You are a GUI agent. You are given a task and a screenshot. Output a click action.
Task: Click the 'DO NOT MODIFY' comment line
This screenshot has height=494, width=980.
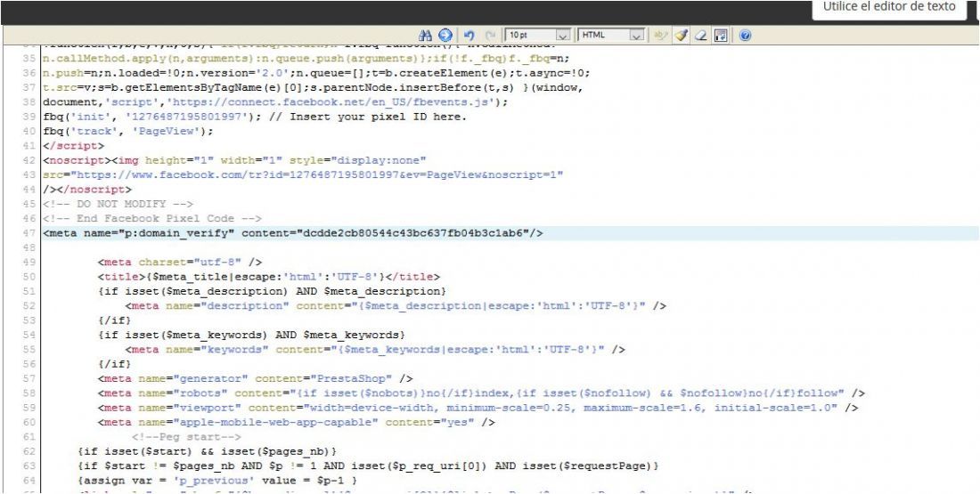[x=118, y=204]
